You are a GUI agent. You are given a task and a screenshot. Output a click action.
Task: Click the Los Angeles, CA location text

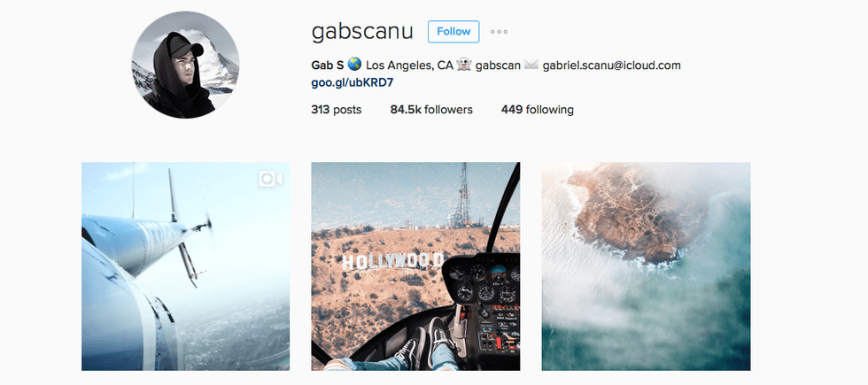pos(409,65)
